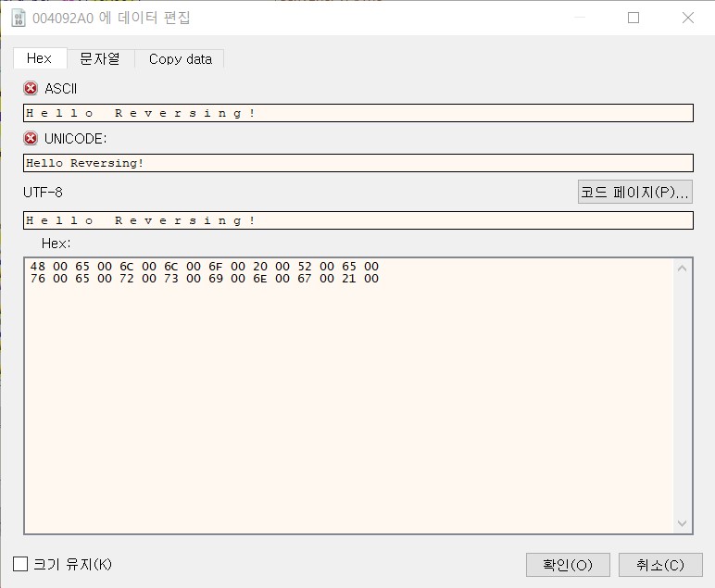Click the binary file icon in title bar
The width and height of the screenshot is (715, 588).
click(19, 18)
